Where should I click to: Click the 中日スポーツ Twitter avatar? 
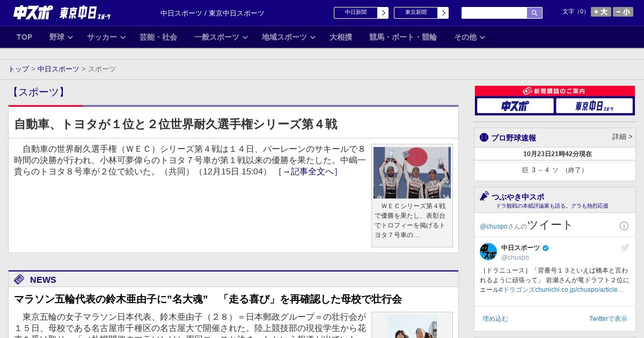pos(488,252)
